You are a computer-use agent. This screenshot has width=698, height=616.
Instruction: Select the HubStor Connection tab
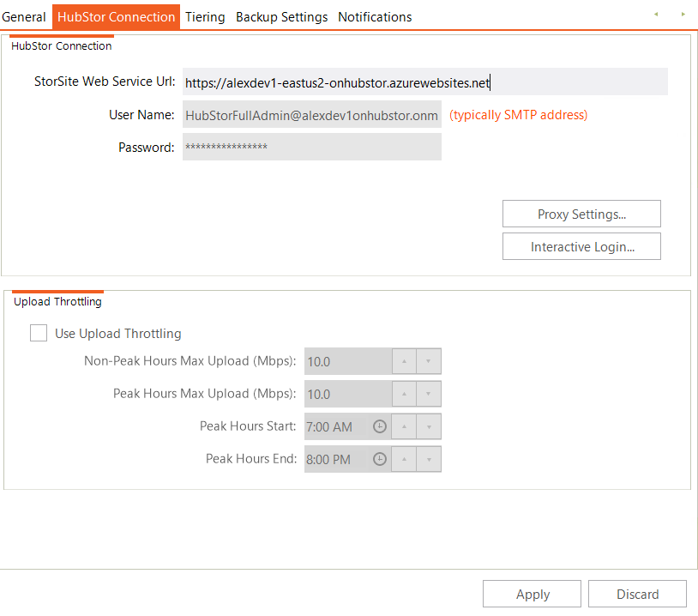click(116, 17)
